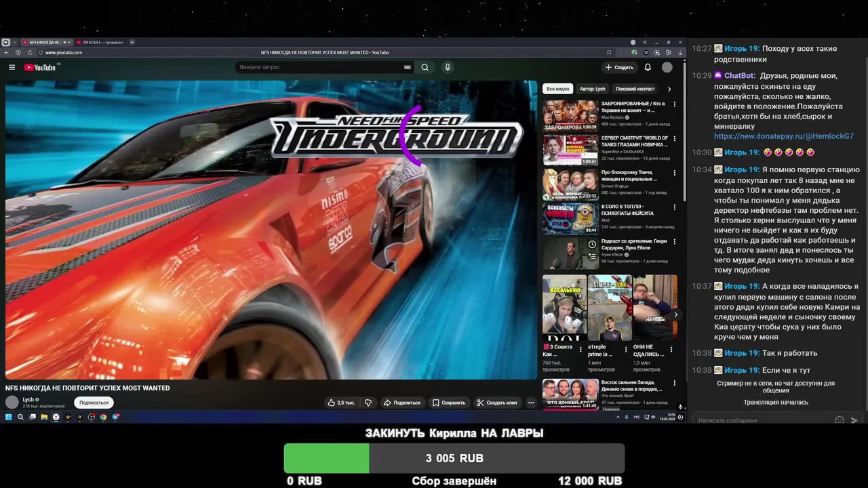Open the YouTube account avatar menu

tap(667, 67)
